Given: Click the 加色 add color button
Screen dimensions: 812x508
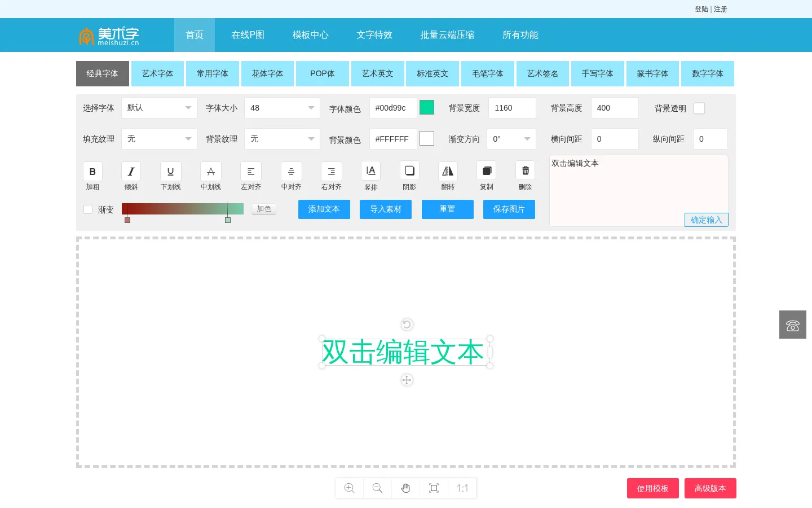Looking at the screenshot, I should click(x=264, y=209).
